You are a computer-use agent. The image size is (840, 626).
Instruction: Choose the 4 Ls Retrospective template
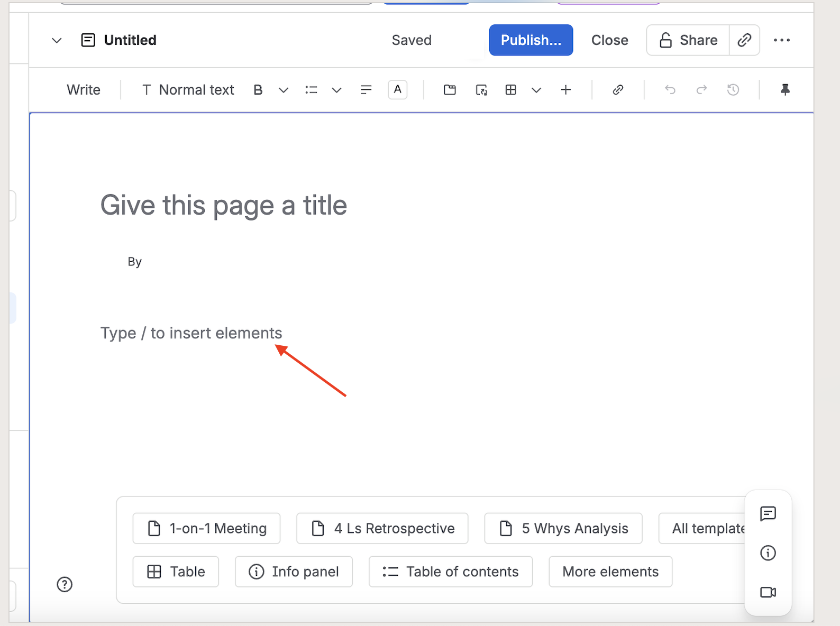(382, 528)
